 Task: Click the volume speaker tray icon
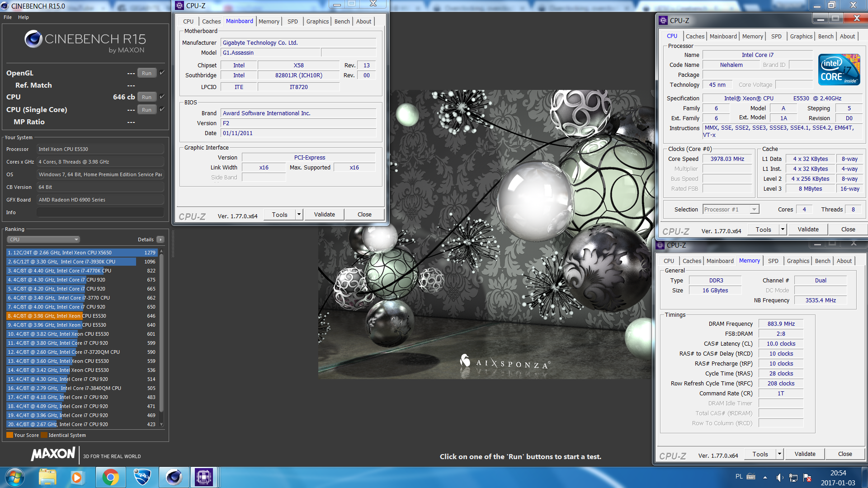click(x=779, y=477)
